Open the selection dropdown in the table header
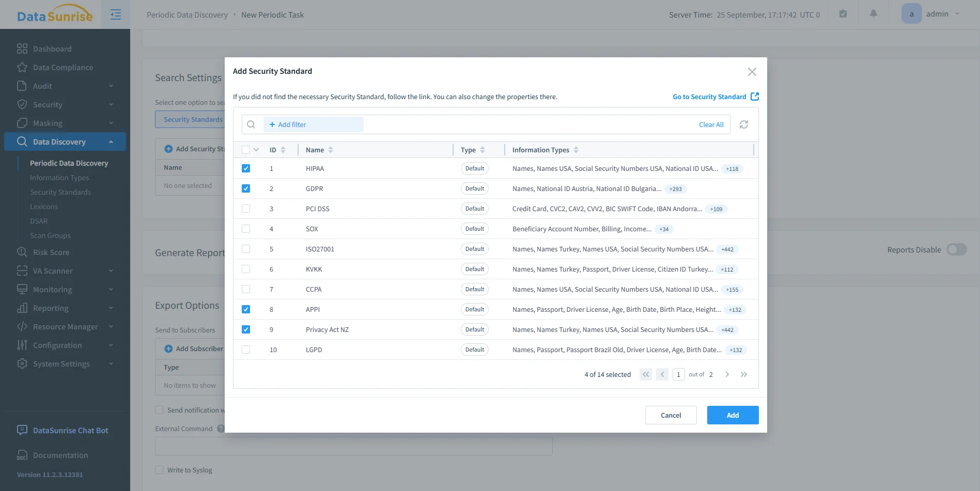This screenshot has width=980, height=491. click(x=256, y=149)
